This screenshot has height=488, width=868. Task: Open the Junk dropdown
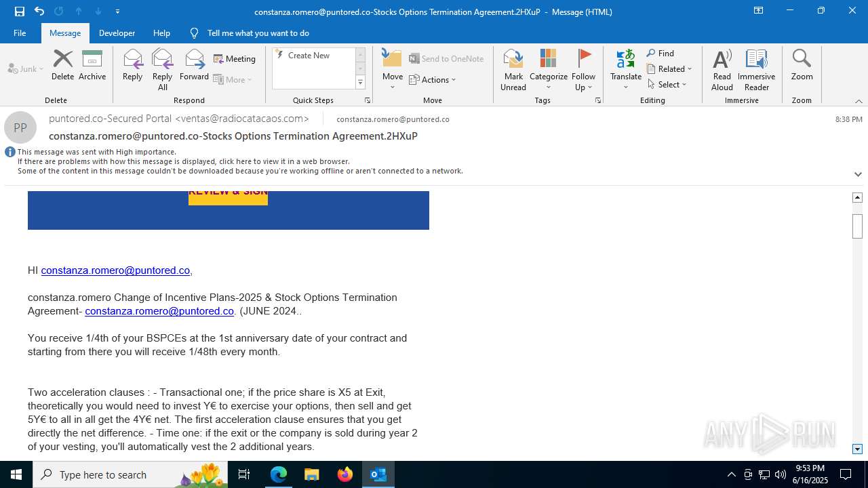pos(26,69)
